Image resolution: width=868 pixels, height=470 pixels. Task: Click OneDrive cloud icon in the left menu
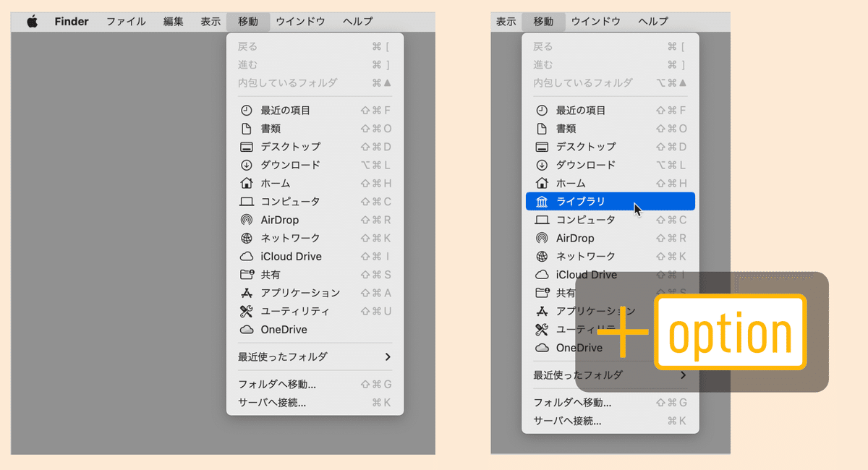246,330
